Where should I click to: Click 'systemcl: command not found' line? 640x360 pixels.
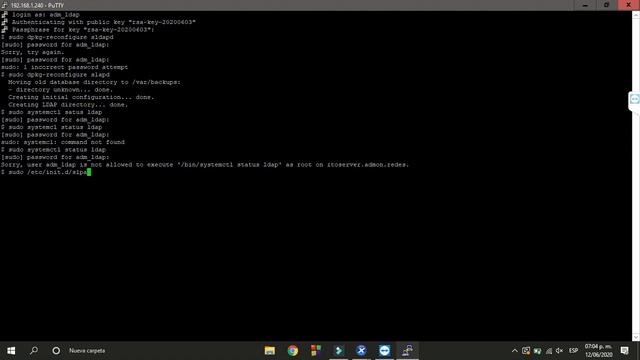pyautogui.click(x=63, y=142)
